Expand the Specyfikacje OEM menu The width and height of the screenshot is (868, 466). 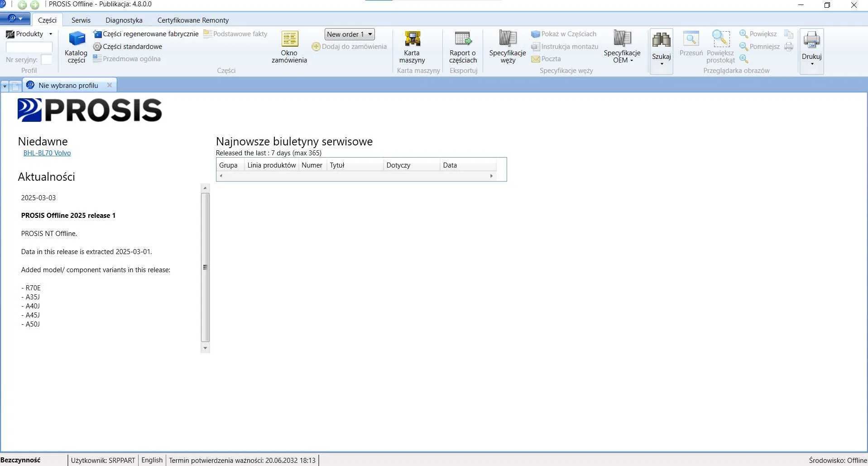(622, 47)
